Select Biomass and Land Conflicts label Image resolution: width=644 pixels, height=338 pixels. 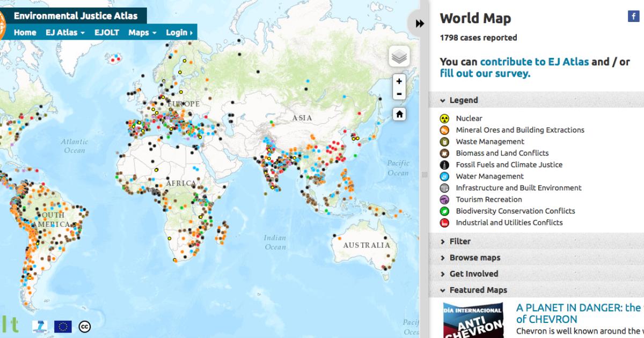(502, 153)
